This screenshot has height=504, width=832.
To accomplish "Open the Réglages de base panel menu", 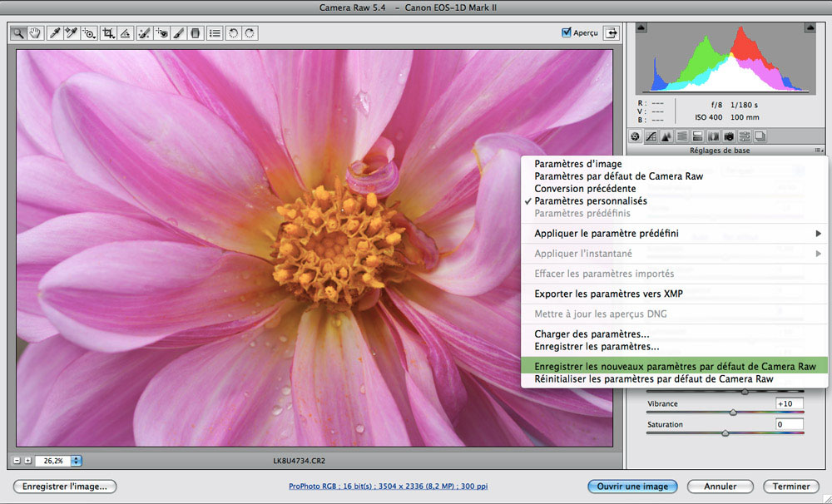I will [x=818, y=151].
